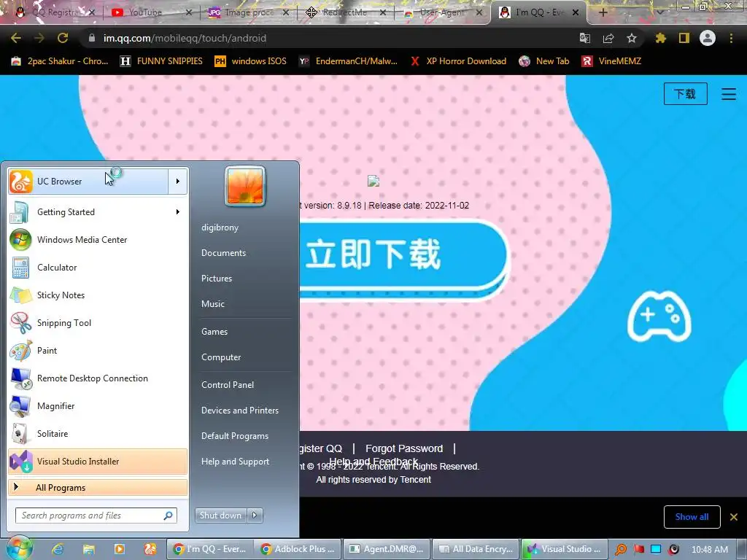This screenshot has height=560, width=747.
Task: Open windows ISOS bookmark
Action: coord(251,61)
